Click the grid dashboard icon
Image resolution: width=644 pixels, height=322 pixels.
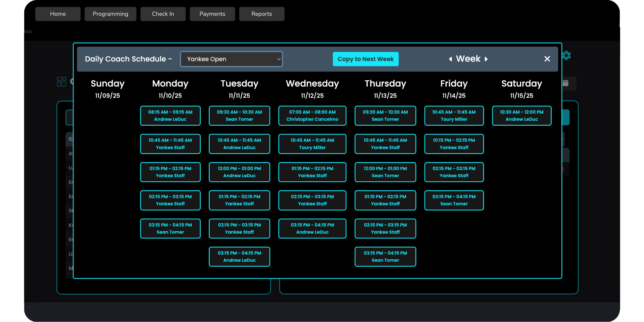click(62, 82)
